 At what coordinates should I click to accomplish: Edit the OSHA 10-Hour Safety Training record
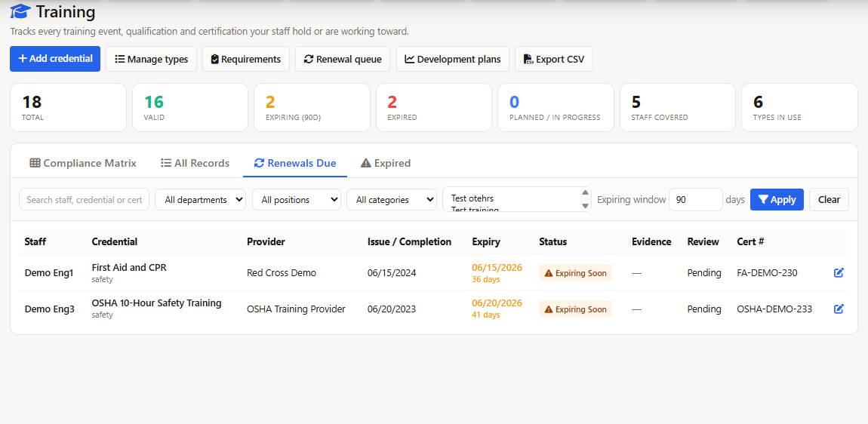[x=839, y=309]
